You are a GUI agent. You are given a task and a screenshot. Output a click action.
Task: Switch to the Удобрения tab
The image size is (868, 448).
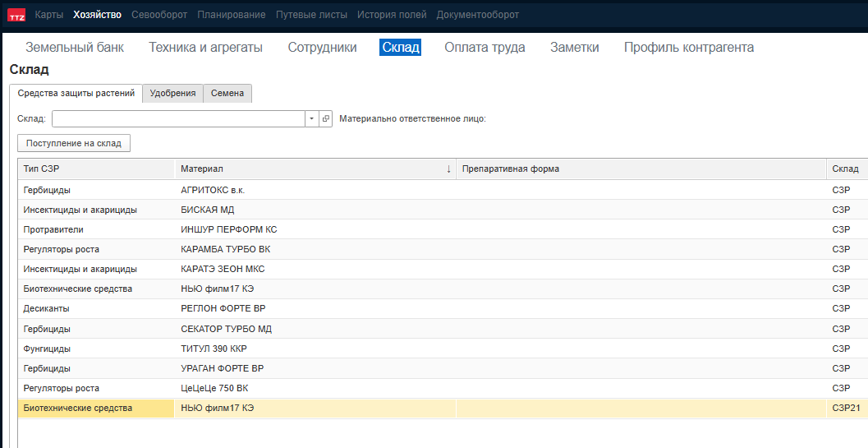tap(172, 94)
